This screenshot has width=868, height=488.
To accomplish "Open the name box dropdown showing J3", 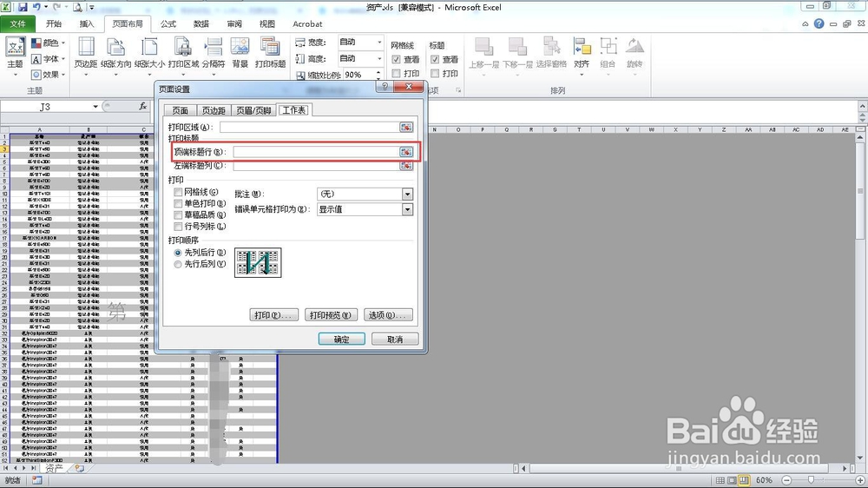I will click(95, 106).
